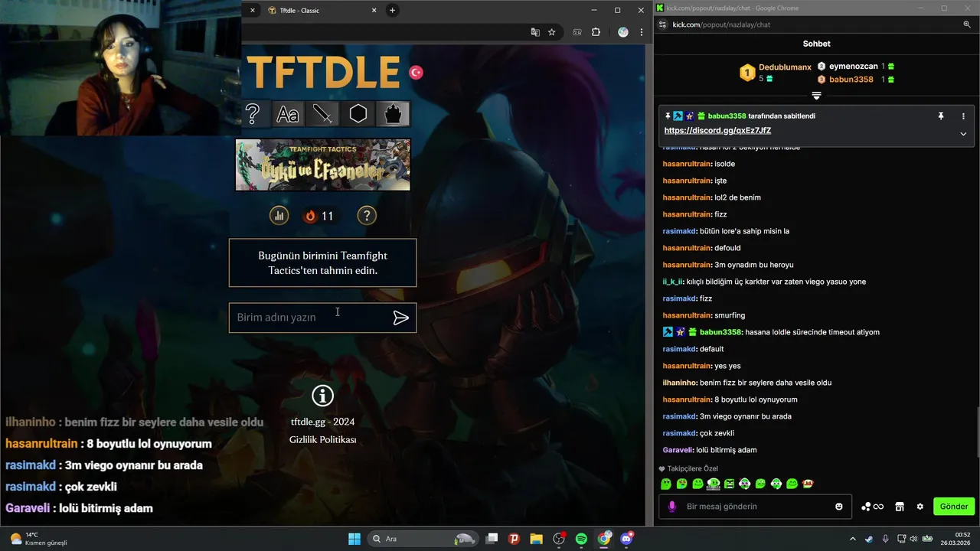Expand the leaderboard drag handle
The image size is (980, 551).
pos(817,96)
